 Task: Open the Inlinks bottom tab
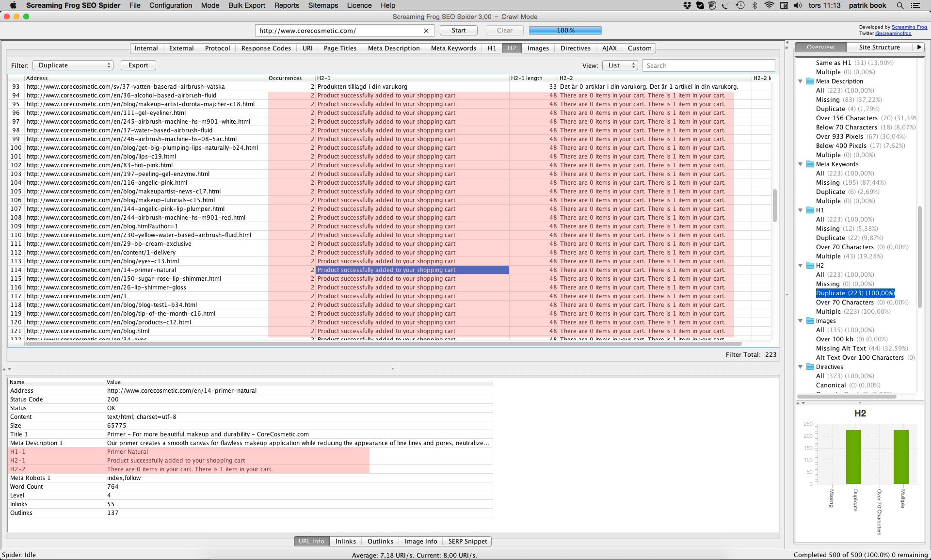coord(346,541)
